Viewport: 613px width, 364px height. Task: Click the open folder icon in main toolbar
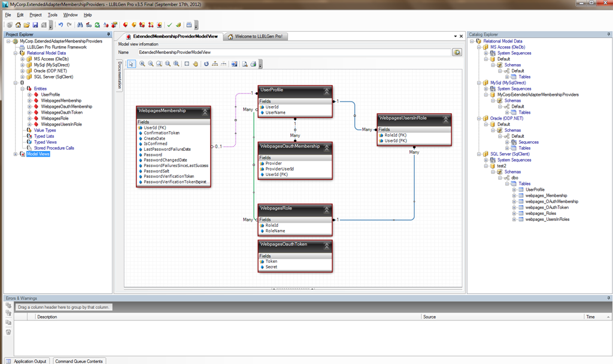(x=27, y=25)
